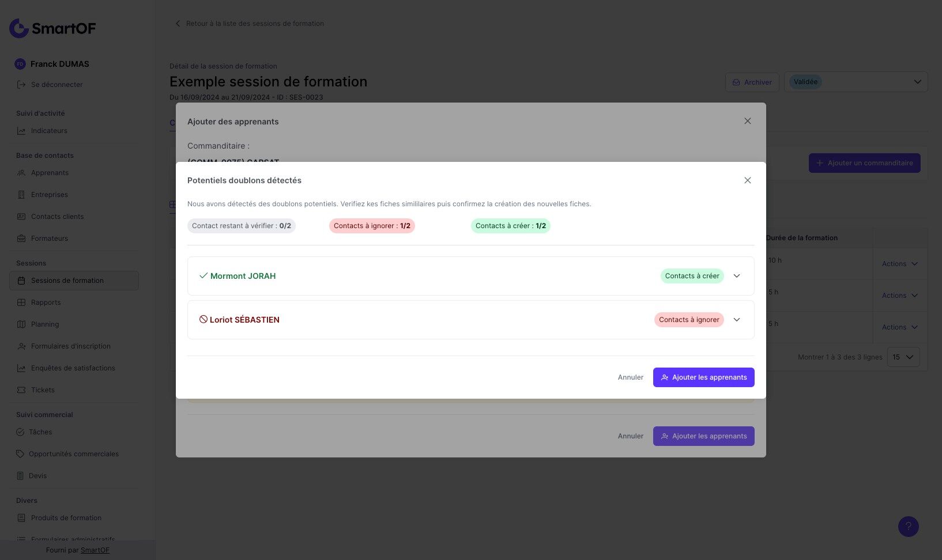942x560 pixels.
Task: Click the Se déconnecter link
Action: click(x=57, y=85)
